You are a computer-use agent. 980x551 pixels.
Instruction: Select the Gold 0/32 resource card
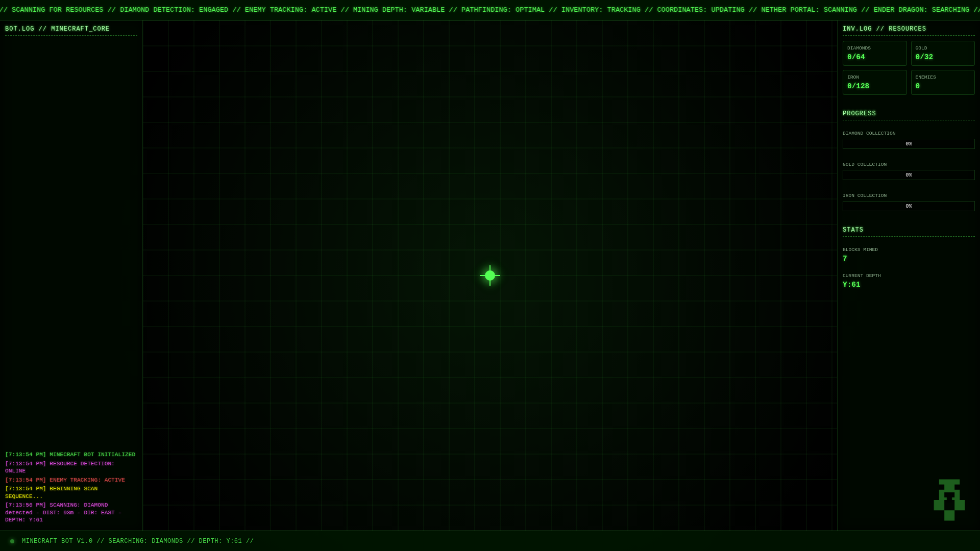coord(942,53)
